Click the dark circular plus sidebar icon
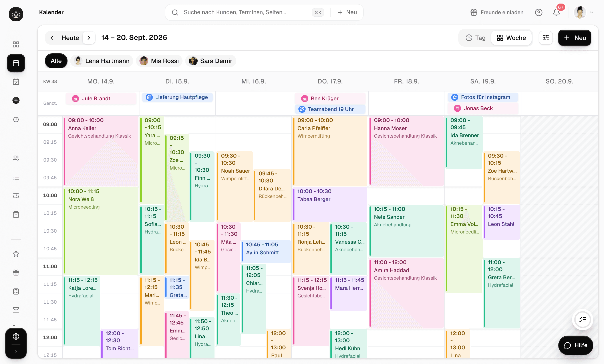Viewport: 604px width, 364px height. (x=16, y=100)
